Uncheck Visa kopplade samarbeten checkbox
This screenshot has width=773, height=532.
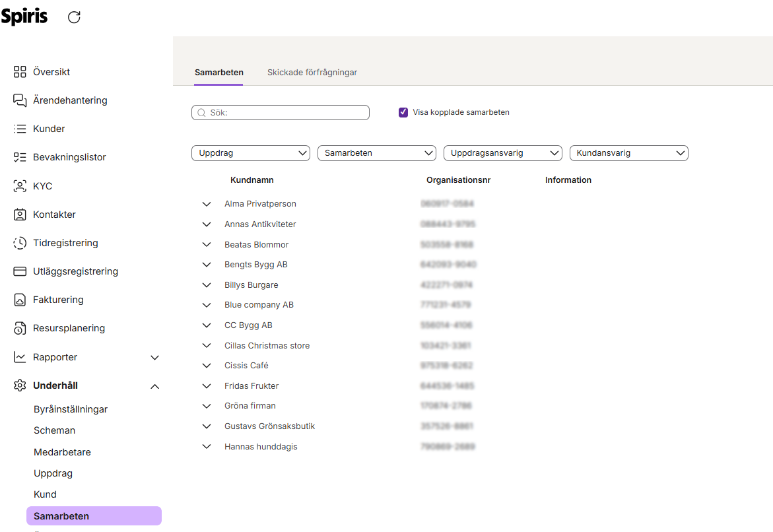pos(403,112)
